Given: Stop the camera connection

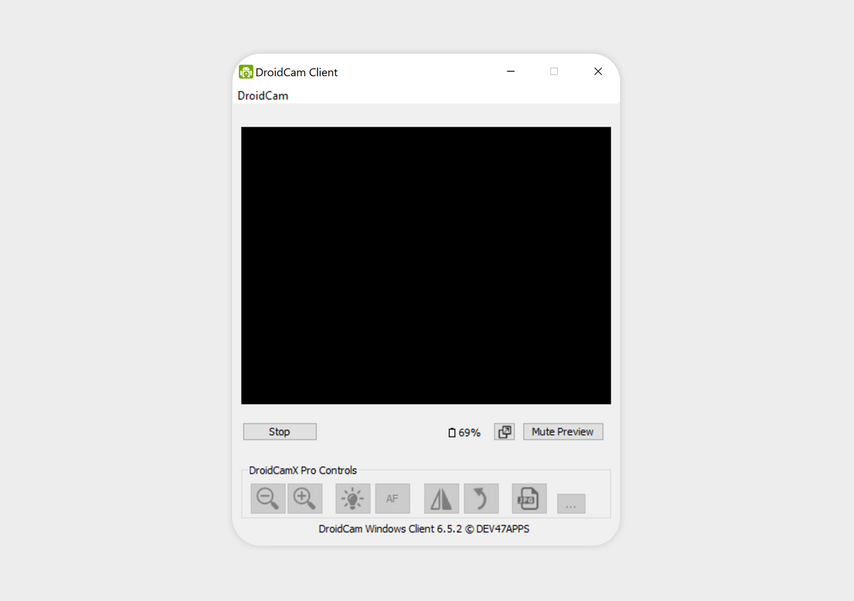Looking at the screenshot, I should click(280, 432).
